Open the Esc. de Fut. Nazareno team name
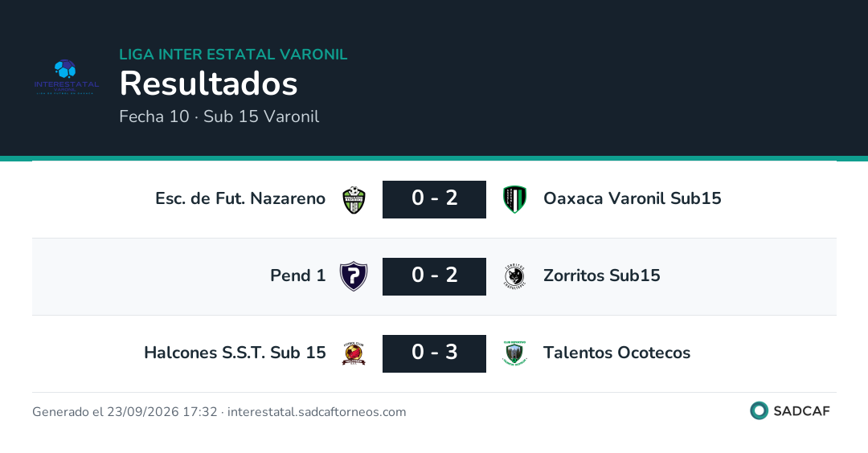This screenshot has width=868, height=453. pyautogui.click(x=240, y=198)
